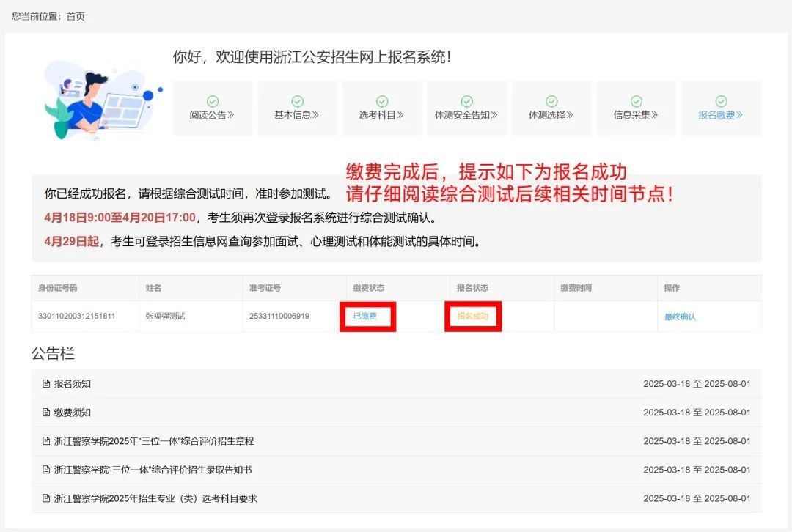Click green checkmark above 基本信息

point(298,101)
